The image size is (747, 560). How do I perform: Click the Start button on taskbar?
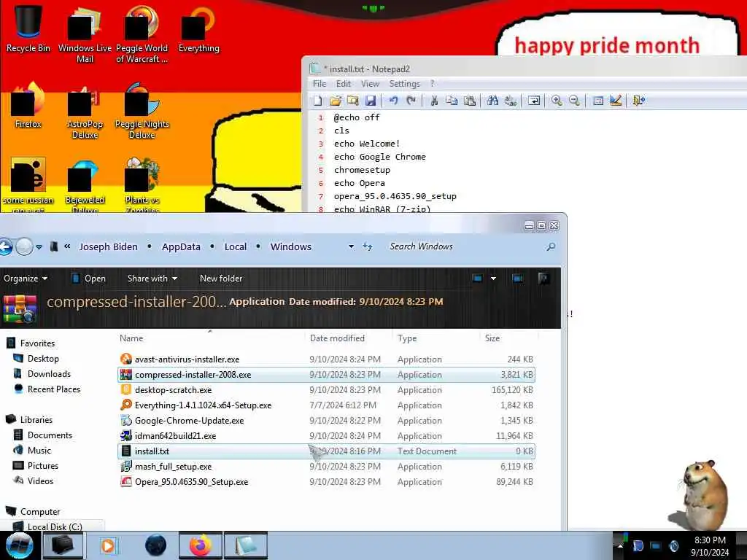click(x=19, y=545)
